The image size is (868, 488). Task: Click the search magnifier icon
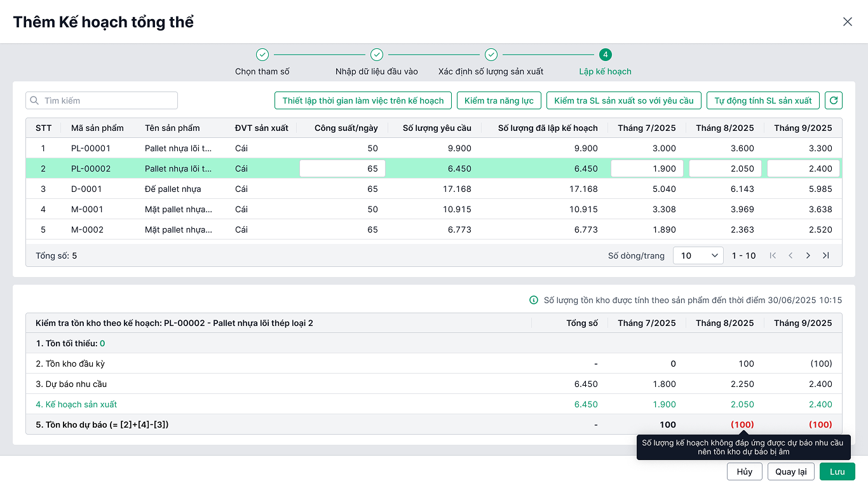click(x=34, y=100)
